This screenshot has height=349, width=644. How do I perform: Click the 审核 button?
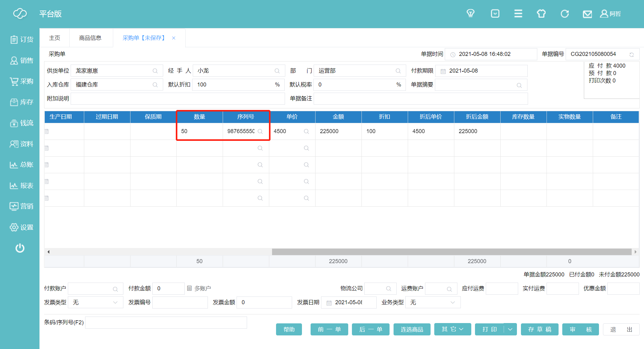click(580, 329)
